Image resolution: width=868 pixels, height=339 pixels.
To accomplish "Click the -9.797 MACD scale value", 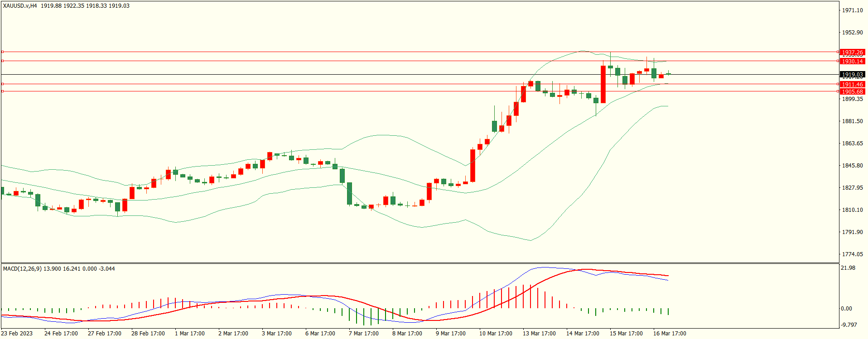I will (849, 325).
